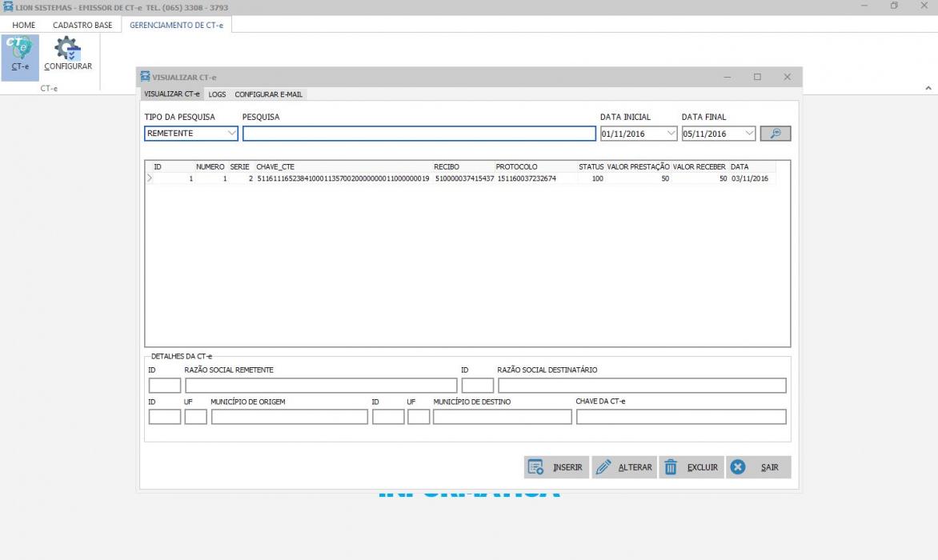
Task: Select row indicator arrow of first record
Action: [150, 178]
